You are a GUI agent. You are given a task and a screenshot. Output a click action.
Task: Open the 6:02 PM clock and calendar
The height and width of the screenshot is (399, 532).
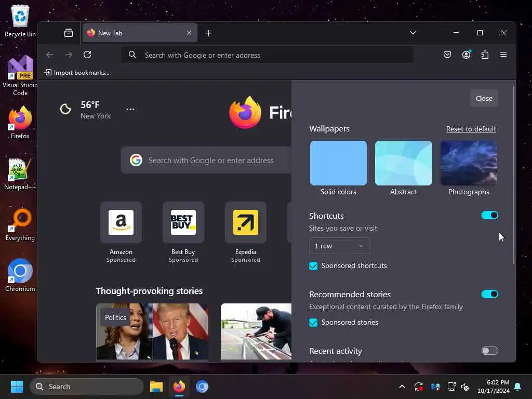pos(494,387)
